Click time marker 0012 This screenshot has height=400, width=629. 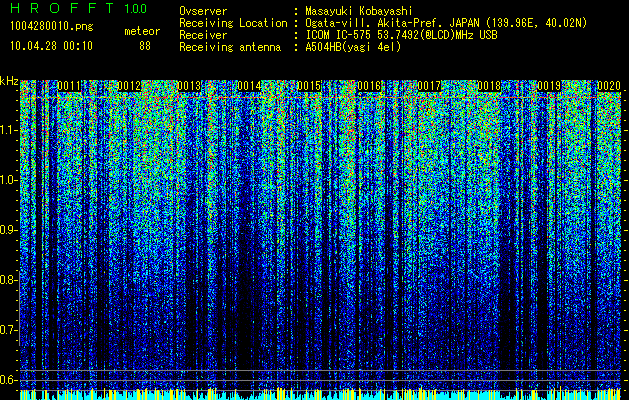pyautogui.click(x=129, y=86)
